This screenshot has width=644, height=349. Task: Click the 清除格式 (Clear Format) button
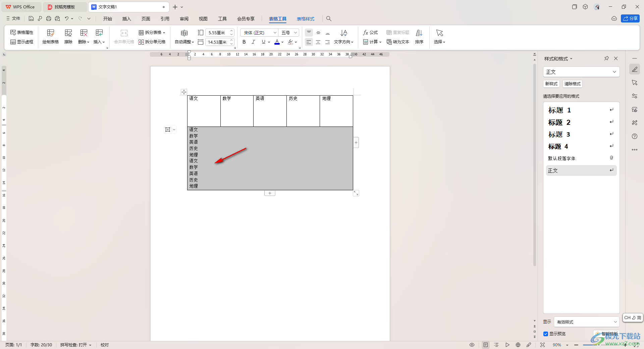coord(573,84)
